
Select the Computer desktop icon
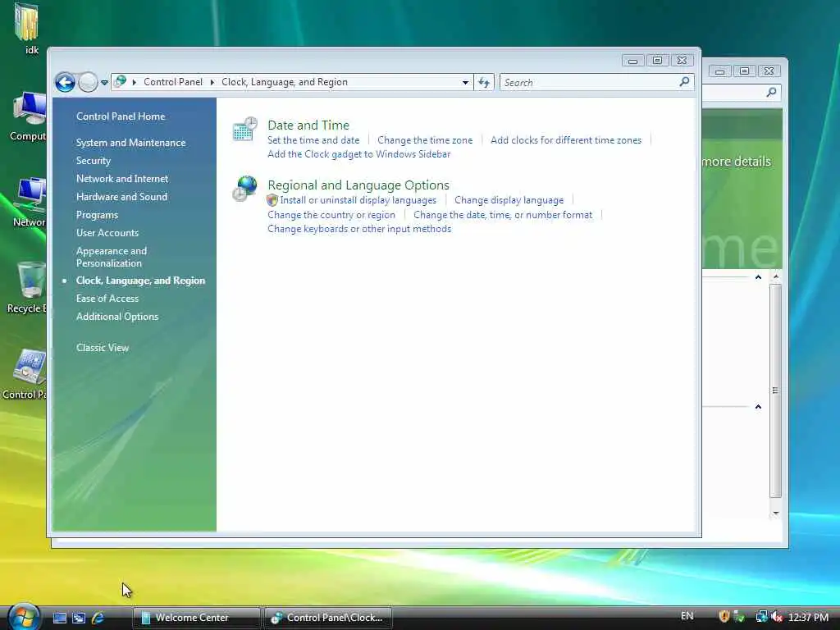[30, 110]
